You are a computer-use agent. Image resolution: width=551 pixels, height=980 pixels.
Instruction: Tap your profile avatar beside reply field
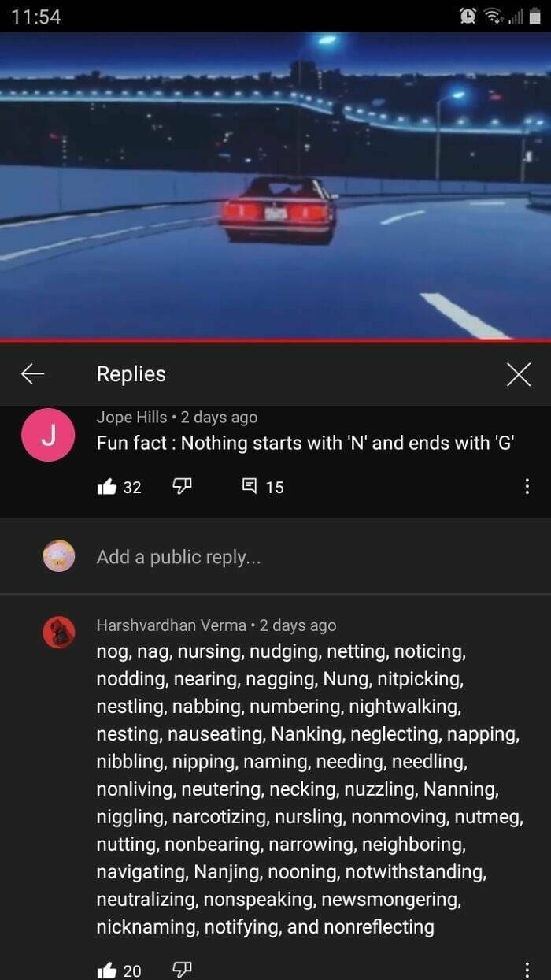(58, 556)
